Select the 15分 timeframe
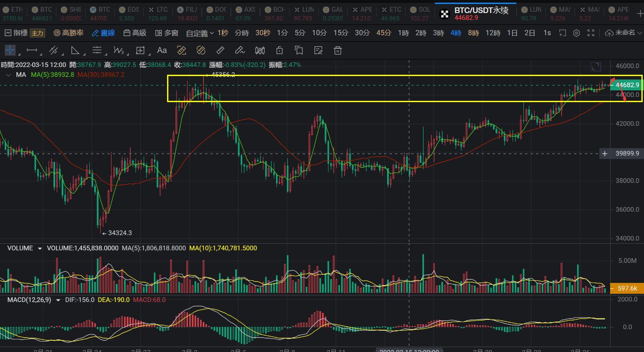 pyautogui.click(x=341, y=33)
